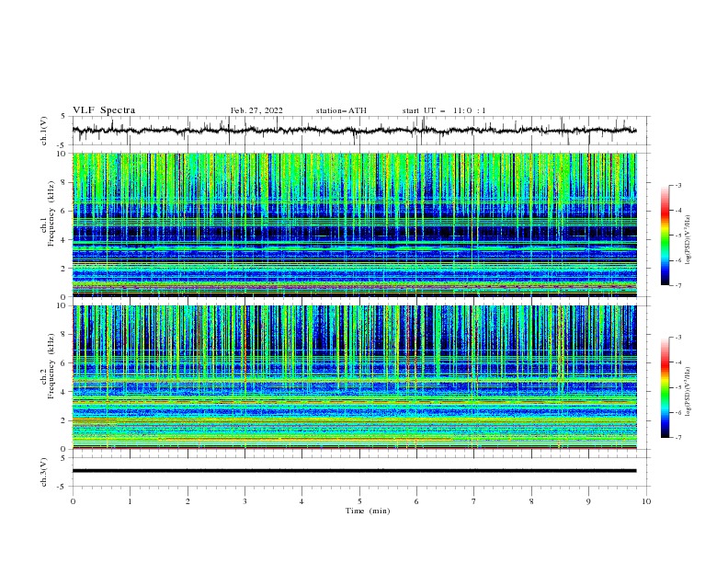Image resolution: width=728 pixels, height=563 pixels.
Task: Click the "6" kHz tick on ch.2 spectrogram
Action: click(64, 362)
